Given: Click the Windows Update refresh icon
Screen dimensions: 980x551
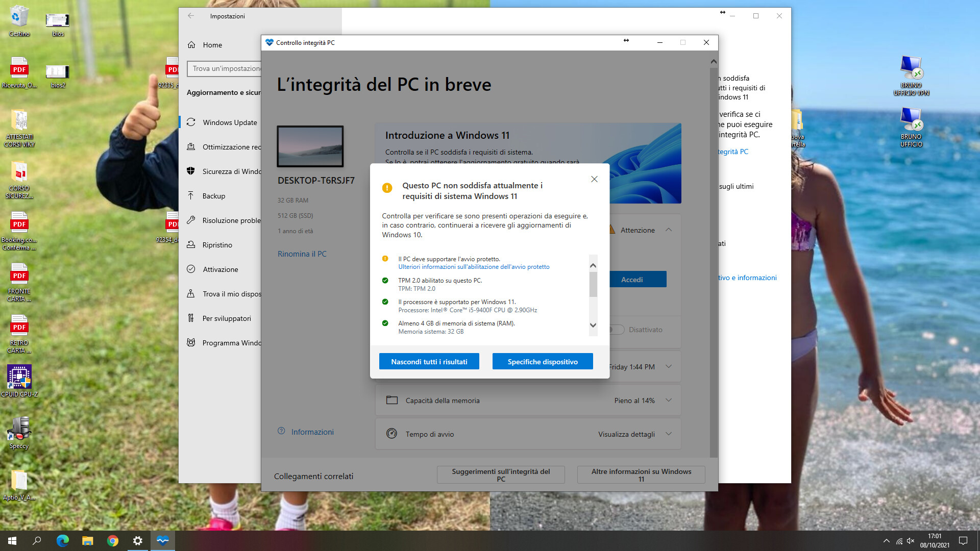Looking at the screenshot, I should (x=191, y=122).
